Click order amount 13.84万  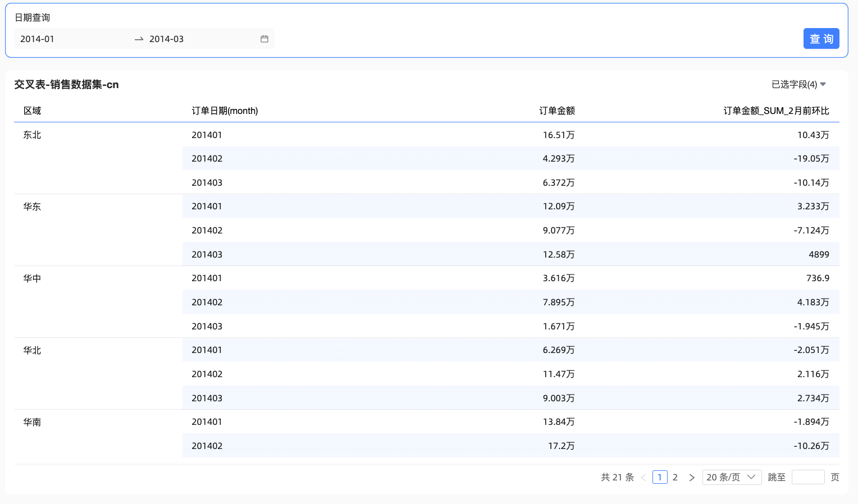559,421
